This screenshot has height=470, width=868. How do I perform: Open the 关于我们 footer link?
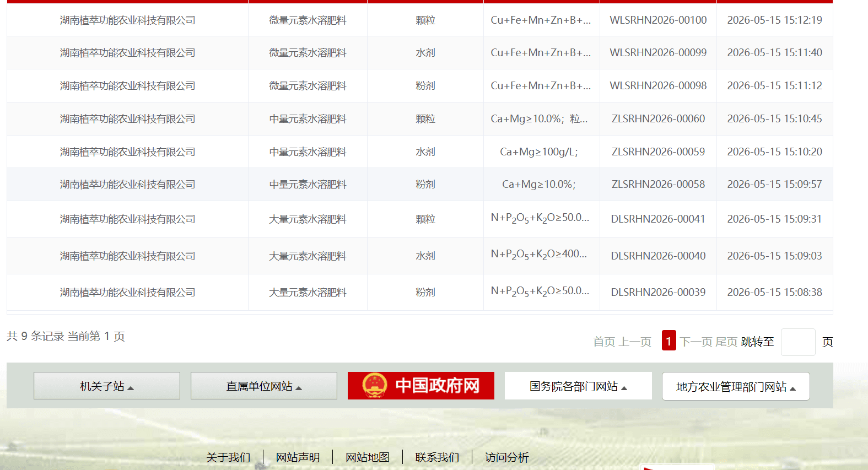click(228, 457)
